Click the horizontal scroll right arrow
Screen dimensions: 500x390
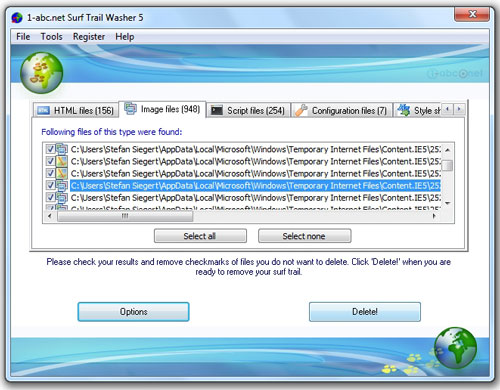point(434,216)
